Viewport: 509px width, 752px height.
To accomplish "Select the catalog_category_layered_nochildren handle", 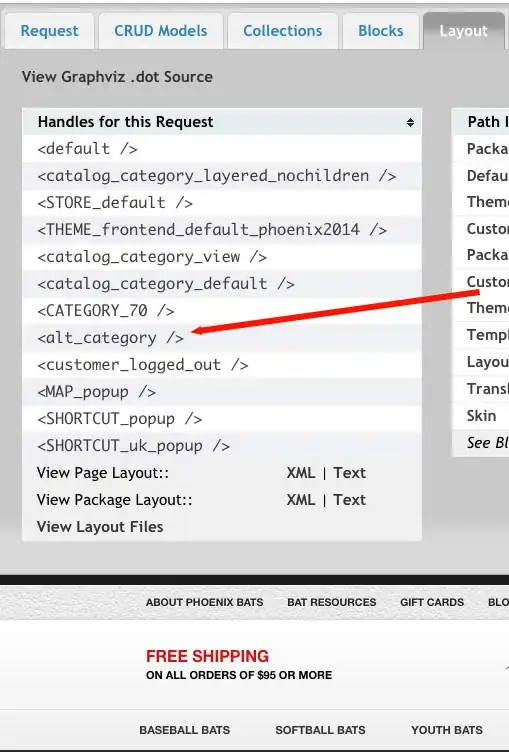I will 222,176.
